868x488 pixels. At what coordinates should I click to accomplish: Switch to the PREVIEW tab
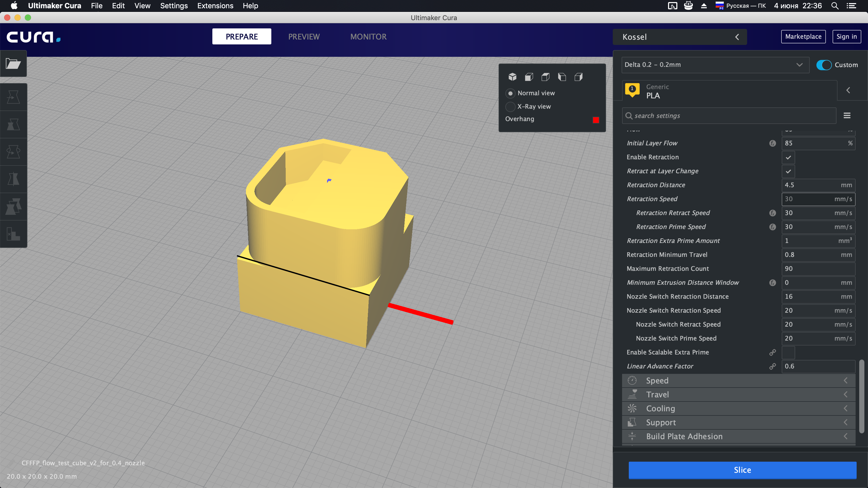pyautogui.click(x=304, y=37)
